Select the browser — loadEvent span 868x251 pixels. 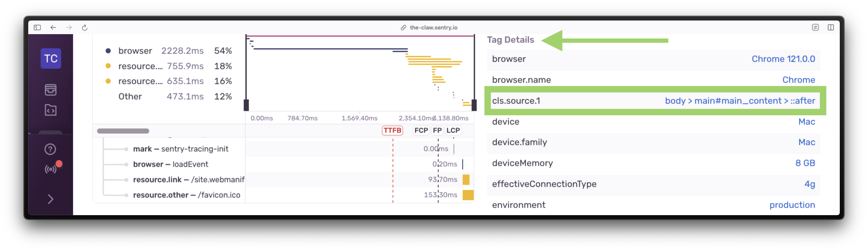pyautogui.click(x=171, y=164)
